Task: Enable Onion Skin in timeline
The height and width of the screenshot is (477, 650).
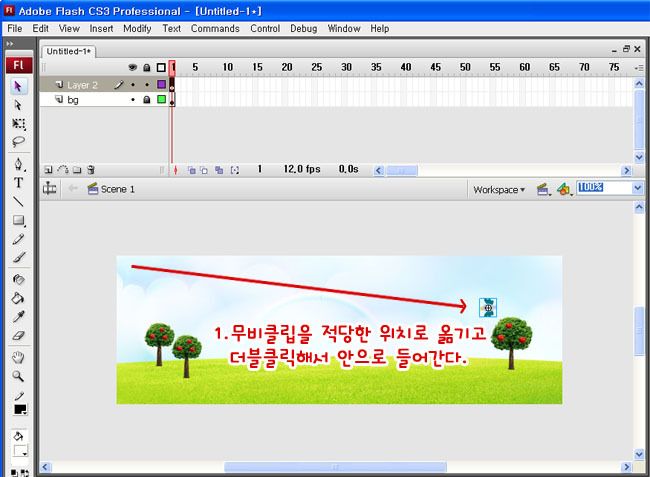Action: click(x=192, y=170)
